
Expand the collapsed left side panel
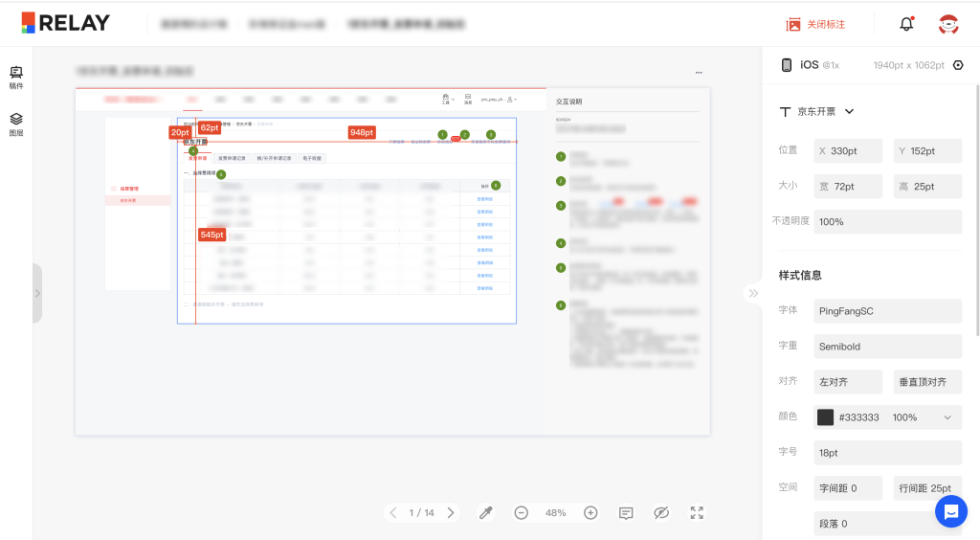tap(37, 293)
